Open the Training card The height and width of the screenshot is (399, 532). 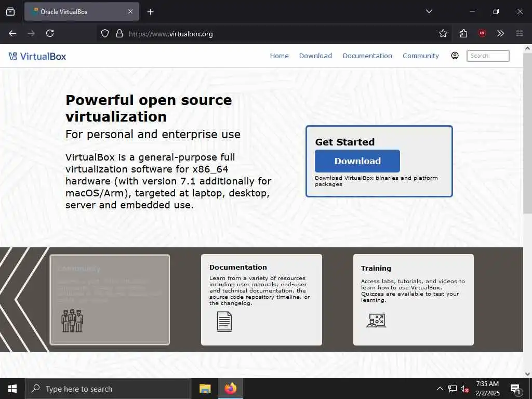[413, 300]
